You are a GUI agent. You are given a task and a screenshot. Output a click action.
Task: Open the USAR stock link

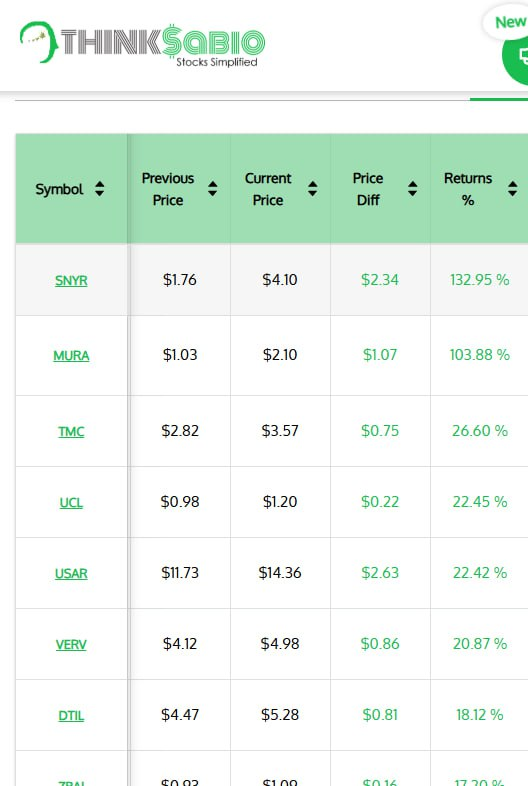click(x=71, y=573)
